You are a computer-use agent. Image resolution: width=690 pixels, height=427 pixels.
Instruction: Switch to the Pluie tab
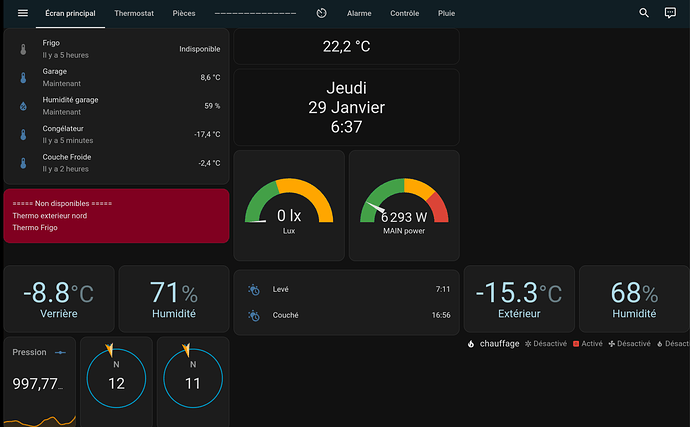click(446, 14)
